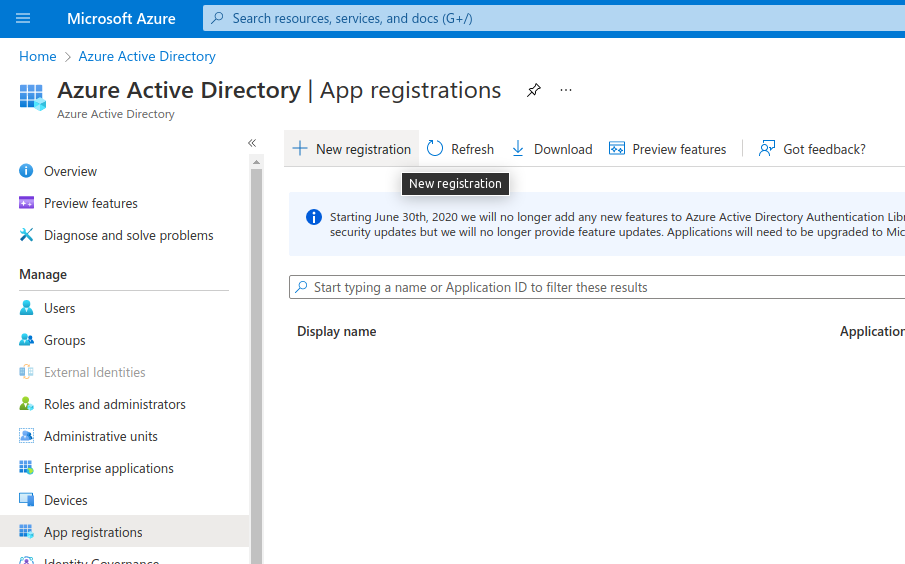Click the Home breadcrumb link
This screenshot has width=905, height=564.
[38, 56]
